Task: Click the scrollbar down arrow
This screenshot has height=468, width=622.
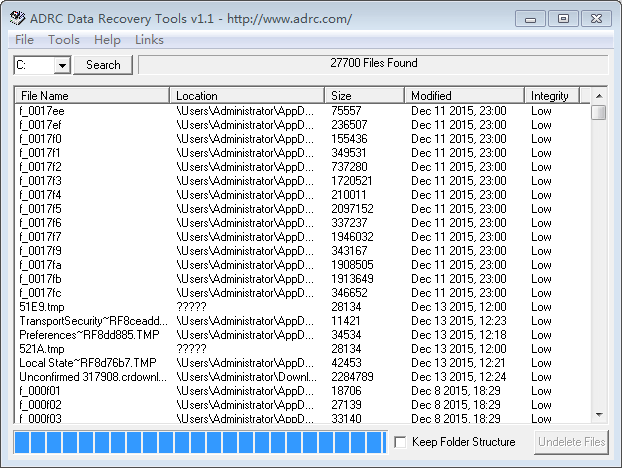Action: click(599, 415)
